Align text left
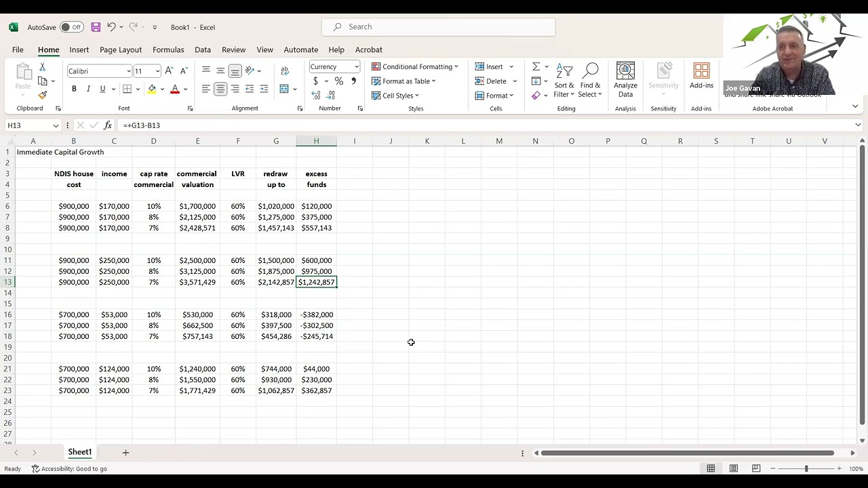The image size is (868, 488). point(206,89)
